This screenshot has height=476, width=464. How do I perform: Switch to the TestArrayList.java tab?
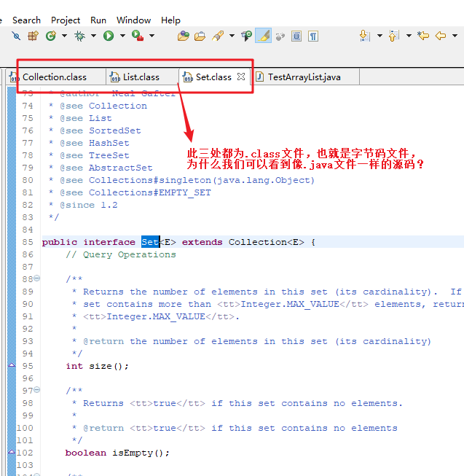pos(307,77)
